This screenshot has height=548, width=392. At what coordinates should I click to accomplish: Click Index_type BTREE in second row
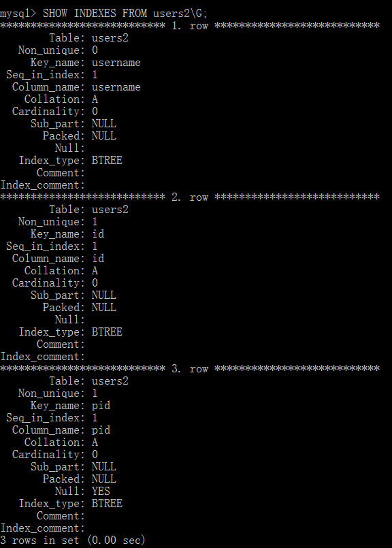coord(107,332)
